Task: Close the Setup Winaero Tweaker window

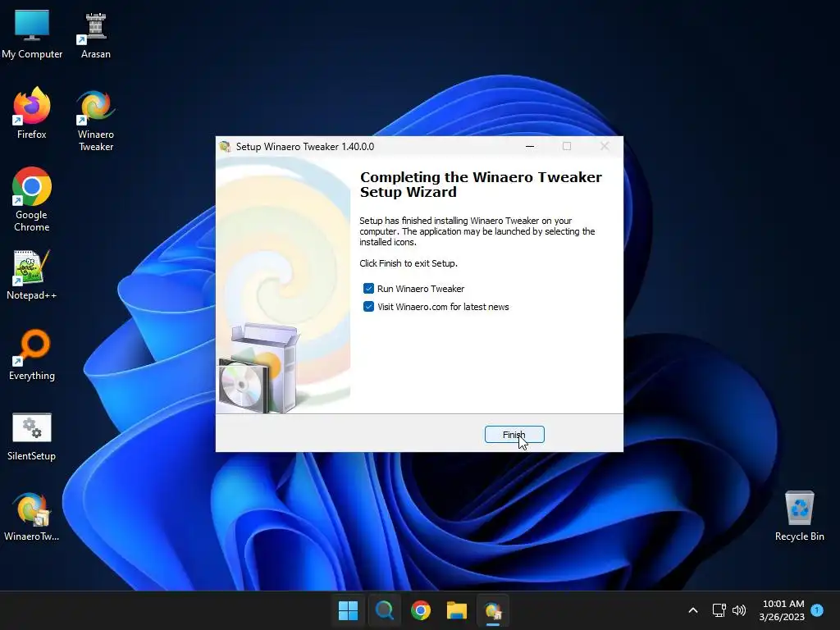Action: tap(605, 146)
